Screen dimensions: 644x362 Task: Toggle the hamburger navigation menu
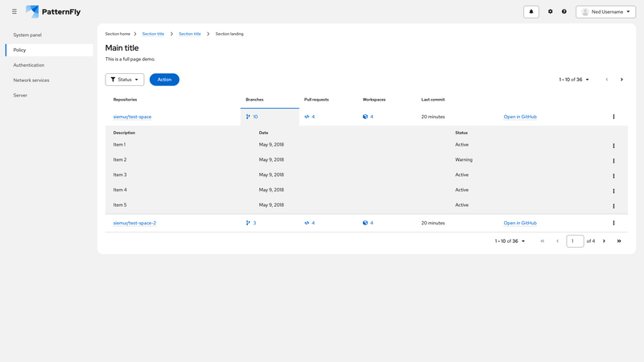pos(14,12)
